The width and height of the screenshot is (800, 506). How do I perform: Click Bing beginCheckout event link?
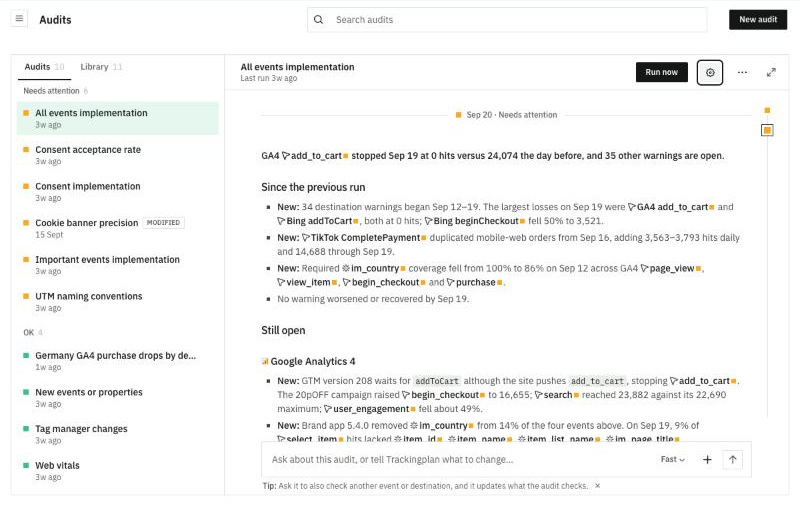tap(474, 221)
